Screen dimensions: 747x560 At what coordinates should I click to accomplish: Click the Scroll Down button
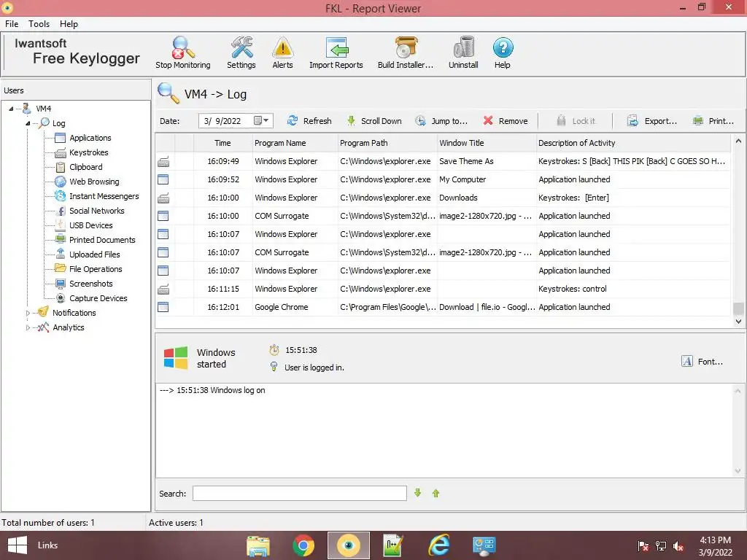pyautogui.click(x=374, y=121)
